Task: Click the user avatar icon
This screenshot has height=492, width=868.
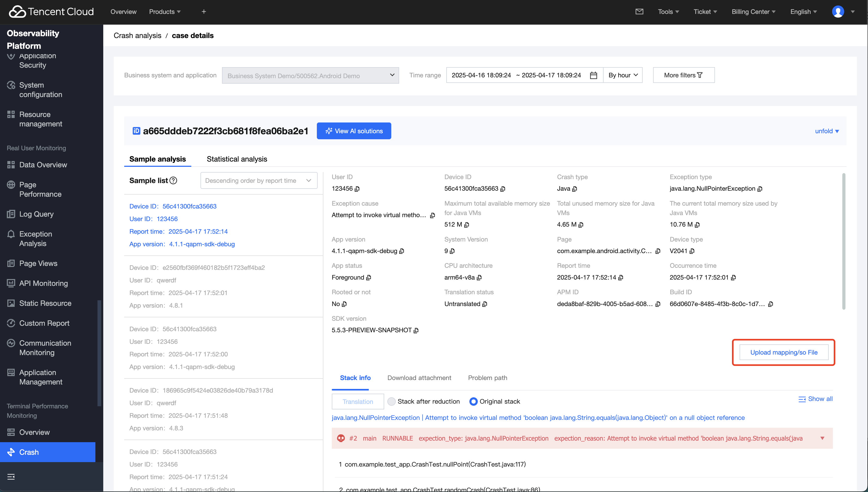Action: tap(838, 12)
